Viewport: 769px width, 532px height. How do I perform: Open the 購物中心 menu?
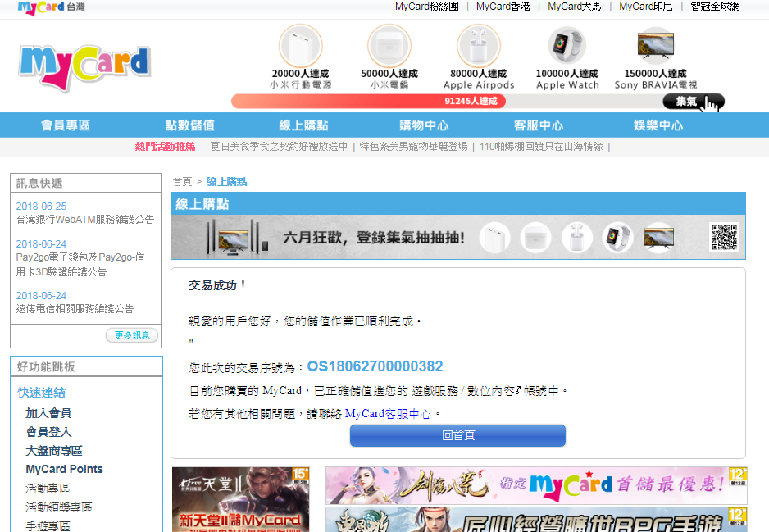click(424, 125)
